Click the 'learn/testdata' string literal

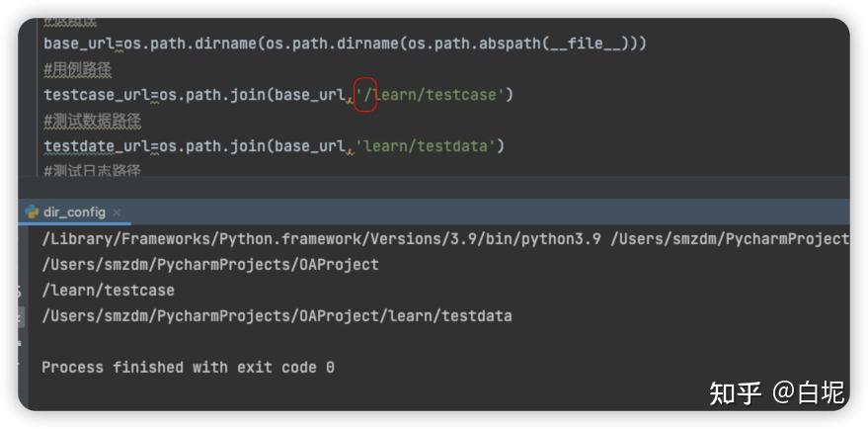tap(430, 146)
